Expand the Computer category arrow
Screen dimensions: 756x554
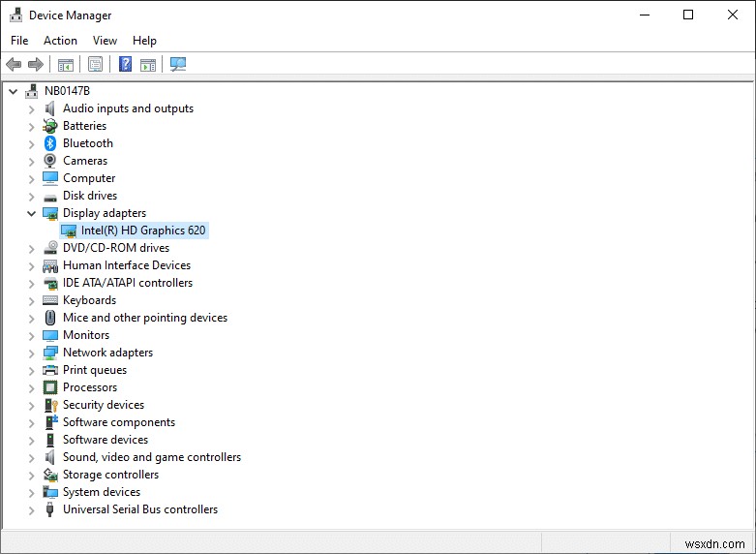pyautogui.click(x=31, y=179)
